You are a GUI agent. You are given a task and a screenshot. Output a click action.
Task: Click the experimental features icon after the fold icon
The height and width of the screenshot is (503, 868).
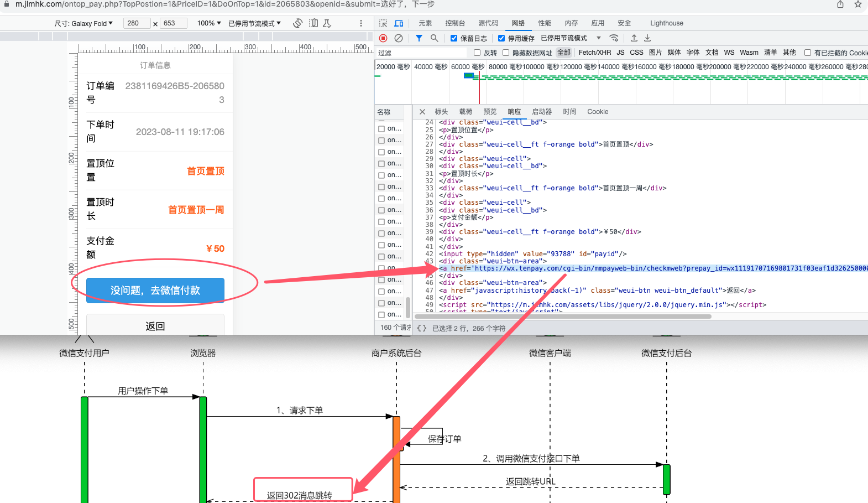coord(327,23)
